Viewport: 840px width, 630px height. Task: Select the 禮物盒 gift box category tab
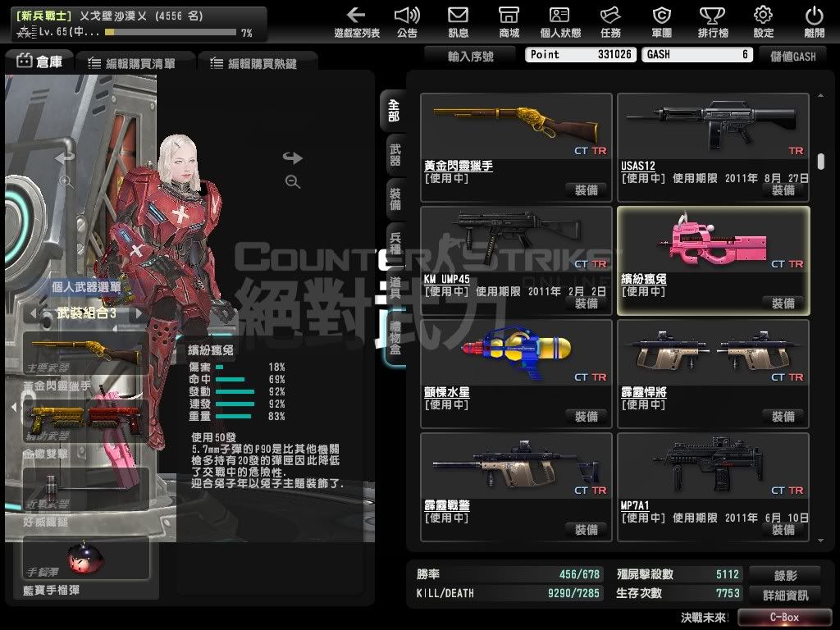point(395,336)
